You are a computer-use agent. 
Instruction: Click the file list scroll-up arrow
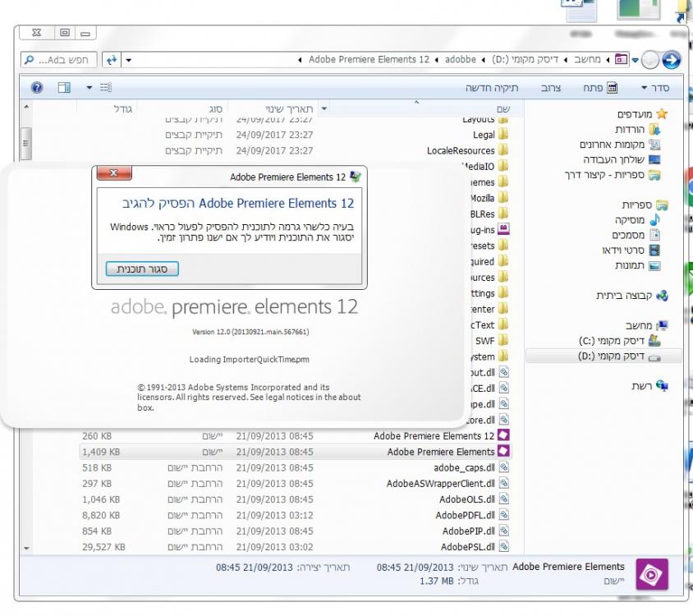[26, 107]
